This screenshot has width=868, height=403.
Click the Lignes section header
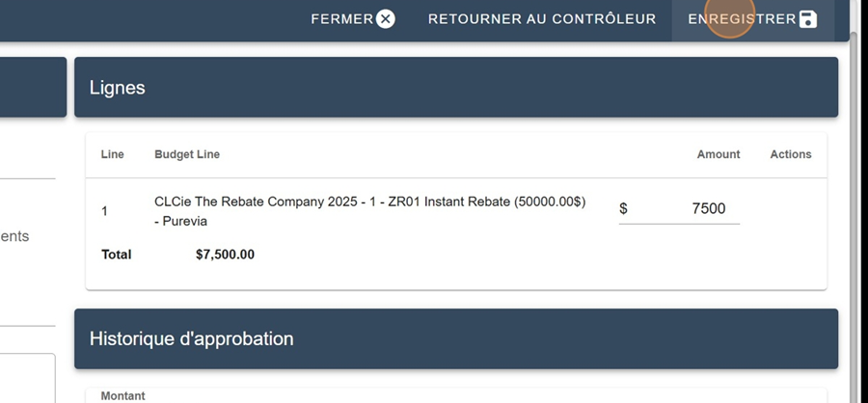[x=456, y=87]
